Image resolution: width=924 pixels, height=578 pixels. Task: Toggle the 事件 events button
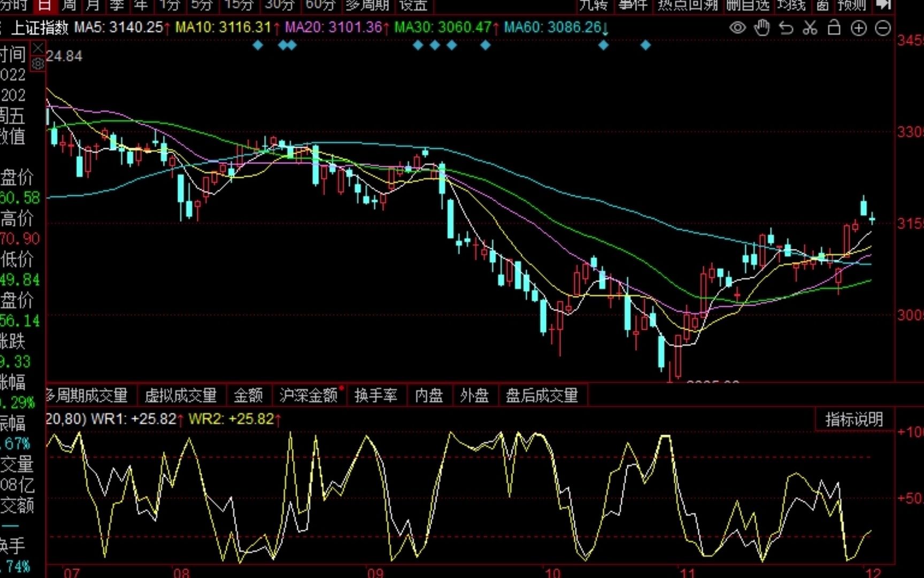[633, 5]
